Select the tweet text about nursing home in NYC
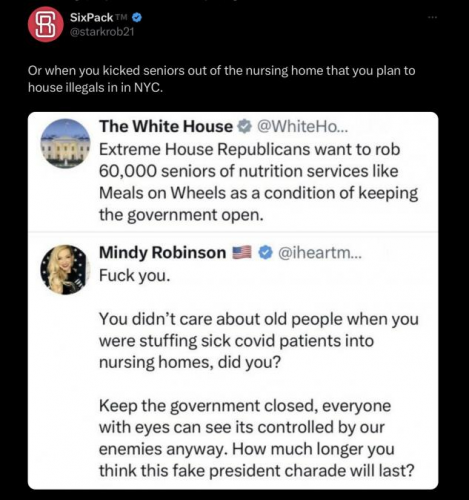The image size is (469, 500). 222,79
